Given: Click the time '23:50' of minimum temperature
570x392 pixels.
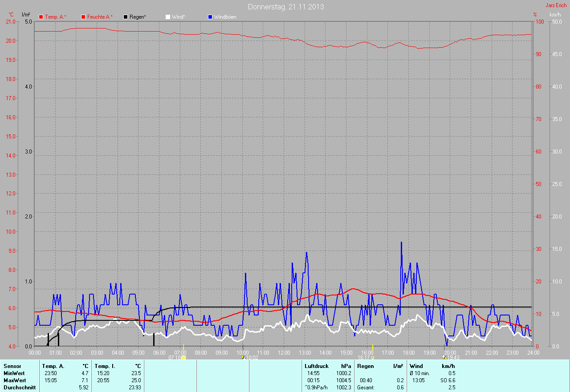Looking at the screenshot, I should pyautogui.click(x=51, y=373).
